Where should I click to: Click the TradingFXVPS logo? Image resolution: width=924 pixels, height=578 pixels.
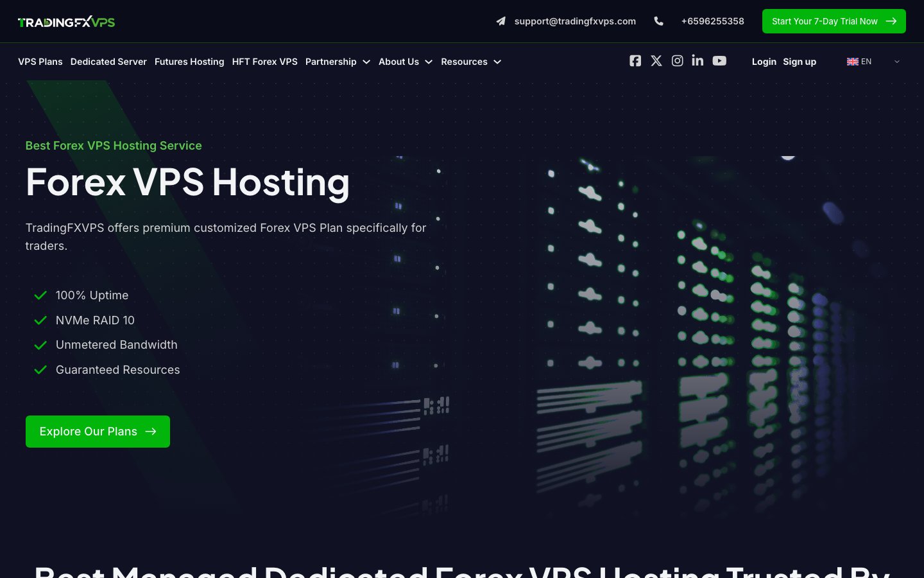point(67,22)
